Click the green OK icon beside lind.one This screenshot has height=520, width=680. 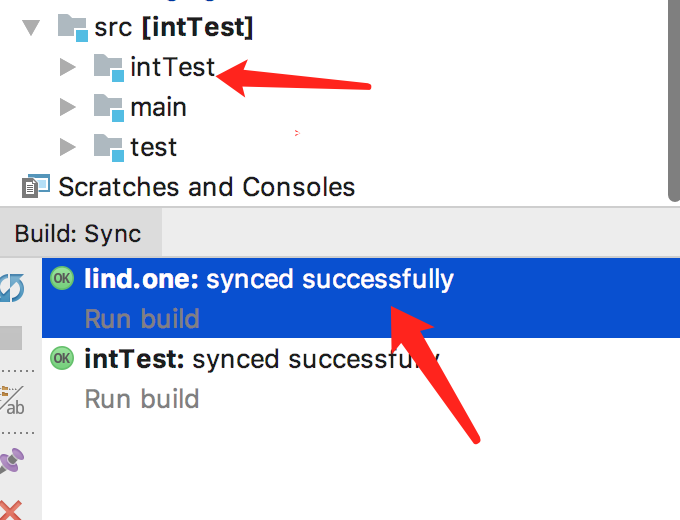62,279
